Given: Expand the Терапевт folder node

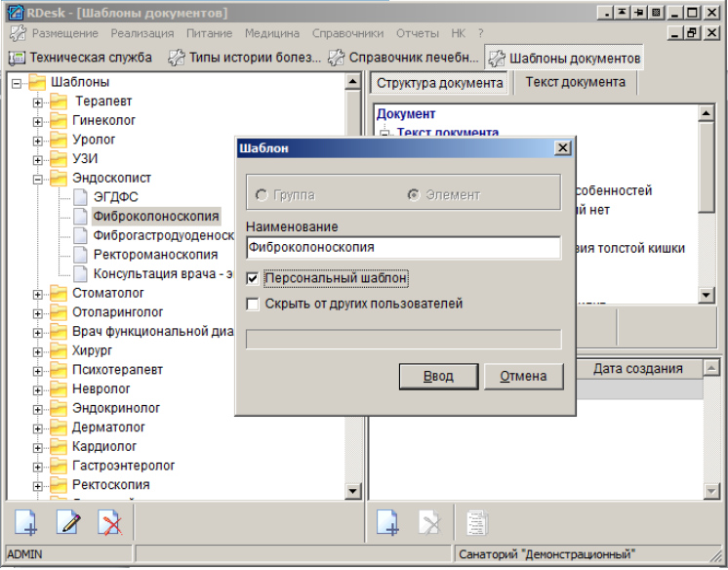Looking at the screenshot, I should click(x=38, y=102).
